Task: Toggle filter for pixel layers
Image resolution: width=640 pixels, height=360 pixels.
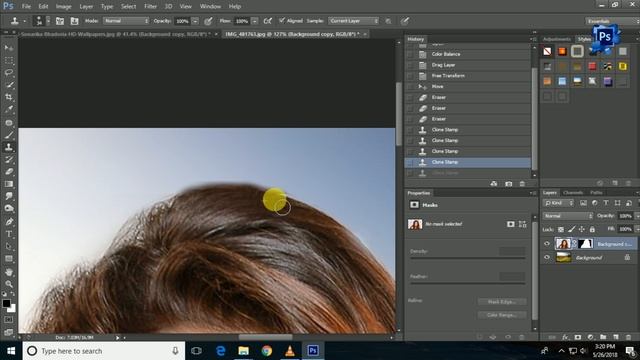Action: click(583, 203)
